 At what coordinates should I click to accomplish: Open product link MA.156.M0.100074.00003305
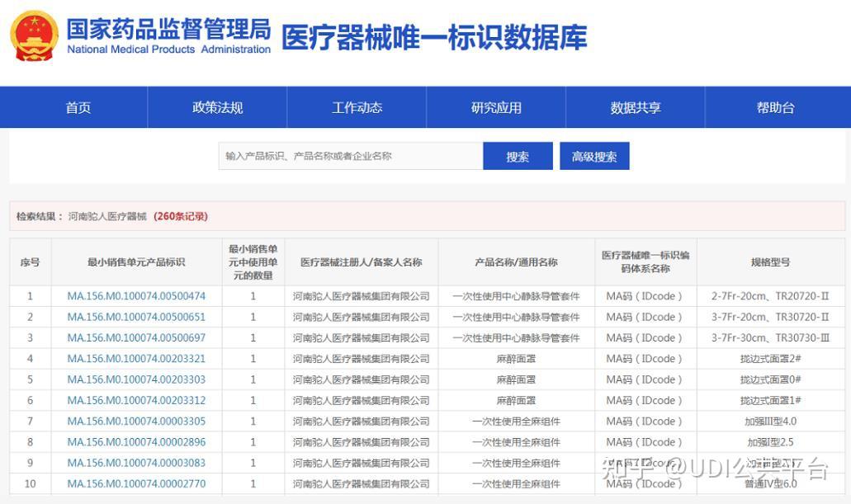pyautogui.click(x=136, y=421)
